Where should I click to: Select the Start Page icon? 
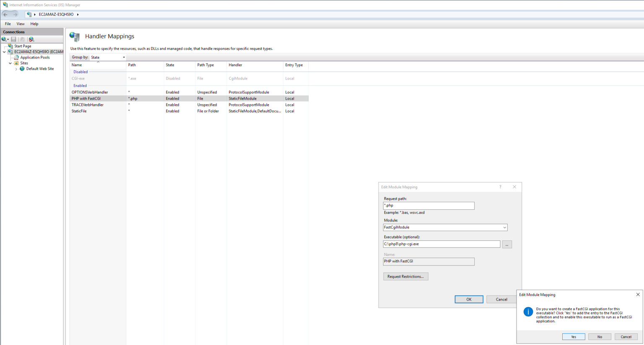click(10, 46)
